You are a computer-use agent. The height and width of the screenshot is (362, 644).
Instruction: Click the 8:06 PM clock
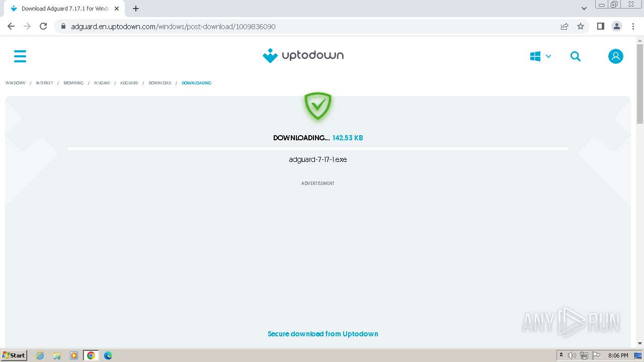coord(618,355)
